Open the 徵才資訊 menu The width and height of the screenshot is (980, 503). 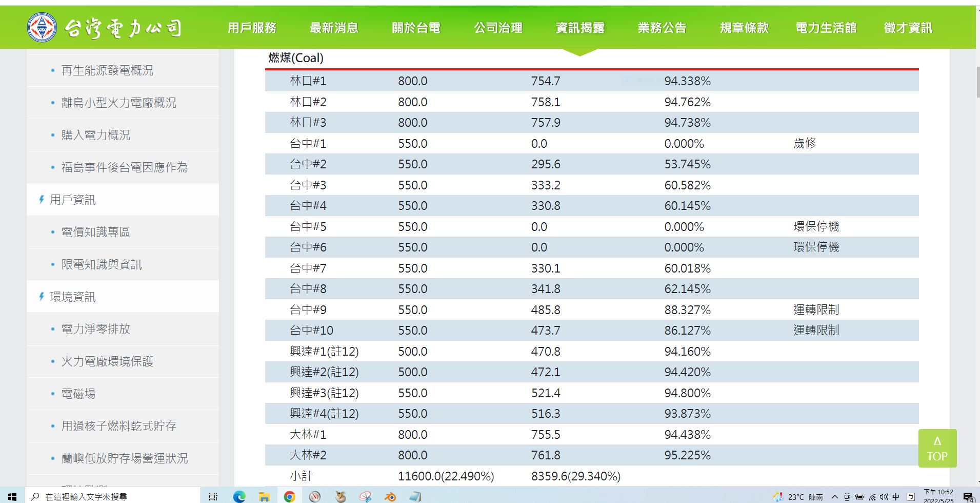point(908,28)
